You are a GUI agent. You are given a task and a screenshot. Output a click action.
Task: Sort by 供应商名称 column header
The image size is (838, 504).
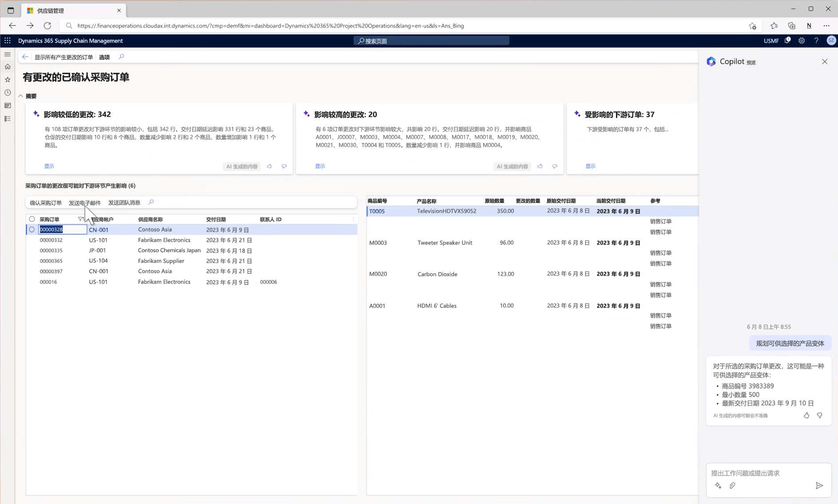pos(151,219)
